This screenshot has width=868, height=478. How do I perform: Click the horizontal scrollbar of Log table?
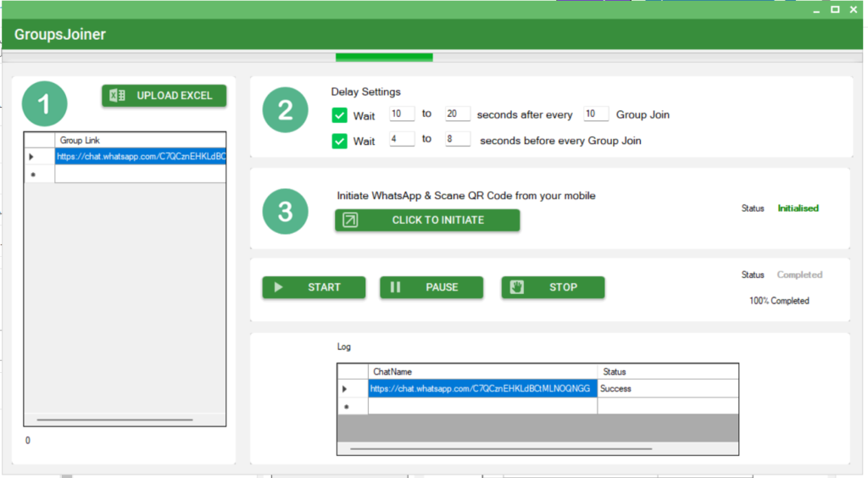point(501,448)
